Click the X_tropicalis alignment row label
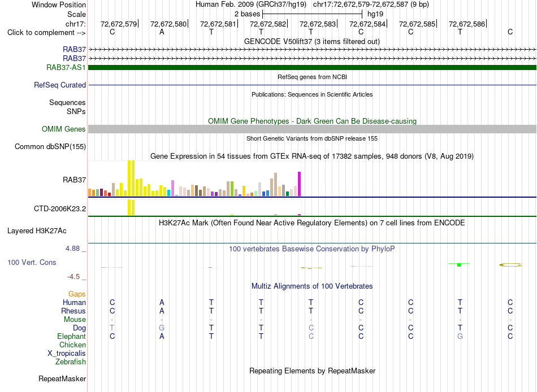The width and height of the screenshot is (537, 392). tap(67, 354)
